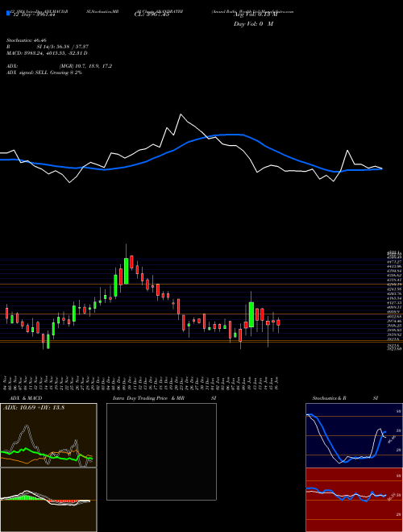Screen dimensions: 403x532
Task: Click the "Stochastics & RSI" panel title
Action: coord(345,398)
